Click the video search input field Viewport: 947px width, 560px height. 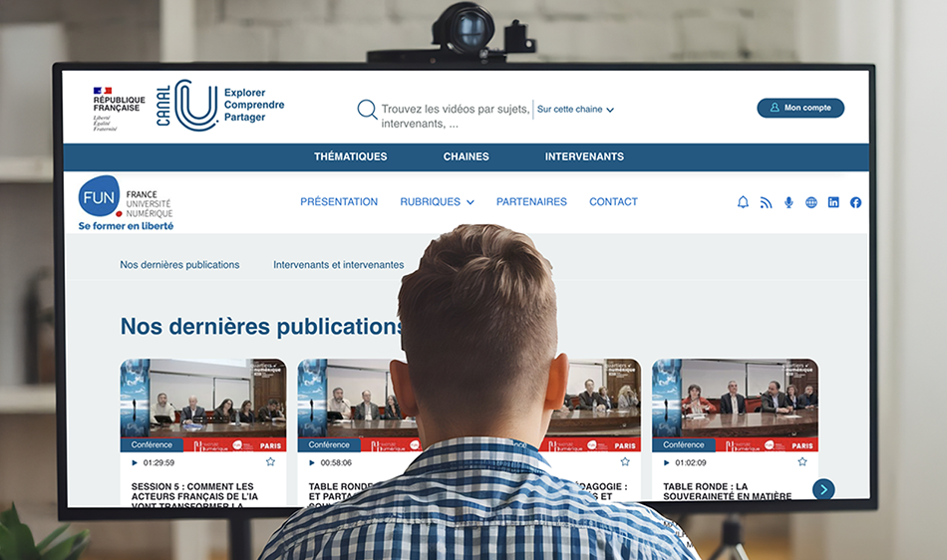pos(454,116)
